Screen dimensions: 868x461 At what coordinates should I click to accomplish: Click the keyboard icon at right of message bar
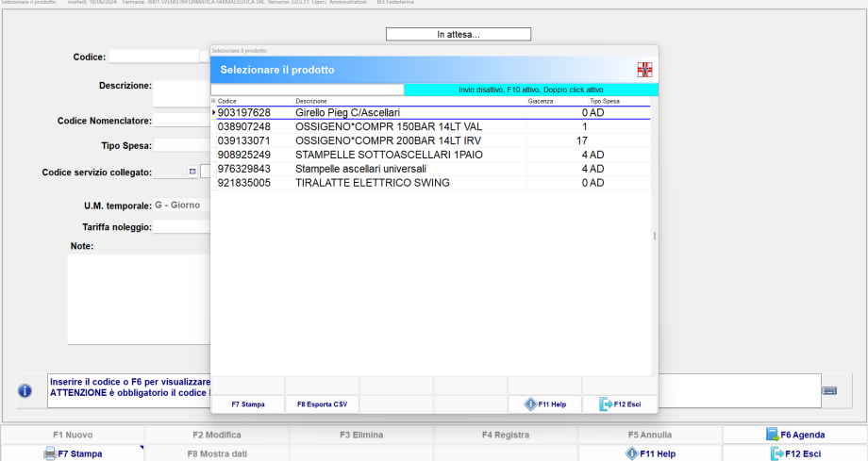(829, 390)
